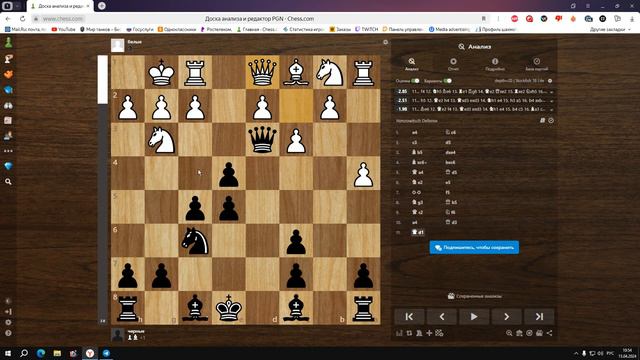Open the Play menu in the sidebar

(x=8, y=59)
